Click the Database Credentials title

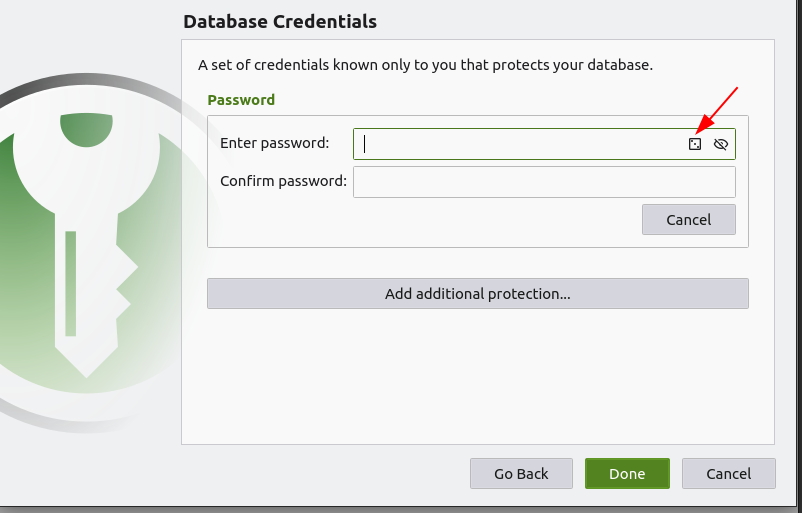coord(280,21)
